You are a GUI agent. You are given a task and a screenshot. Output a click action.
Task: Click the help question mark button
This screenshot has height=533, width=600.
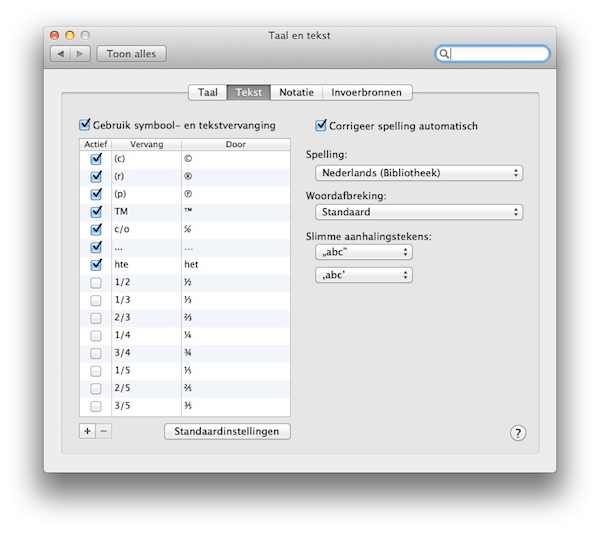tap(518, 432)
